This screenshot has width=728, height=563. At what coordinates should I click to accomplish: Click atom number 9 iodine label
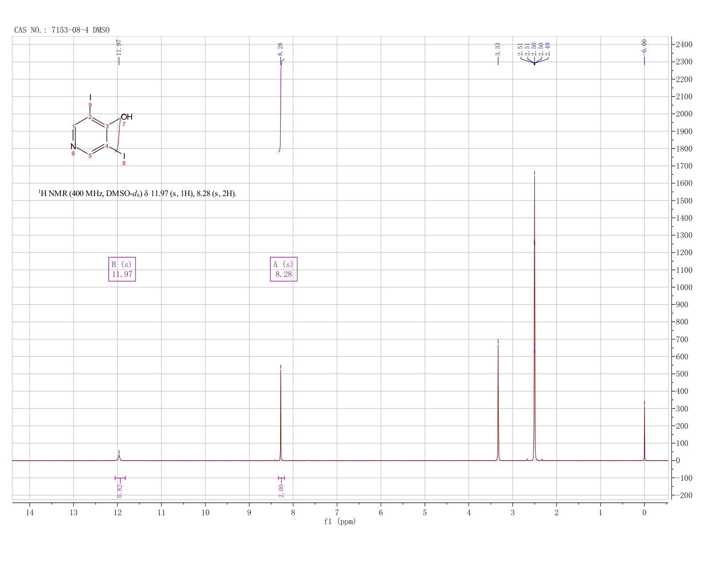pyautogui.click(x=90, y=105)
